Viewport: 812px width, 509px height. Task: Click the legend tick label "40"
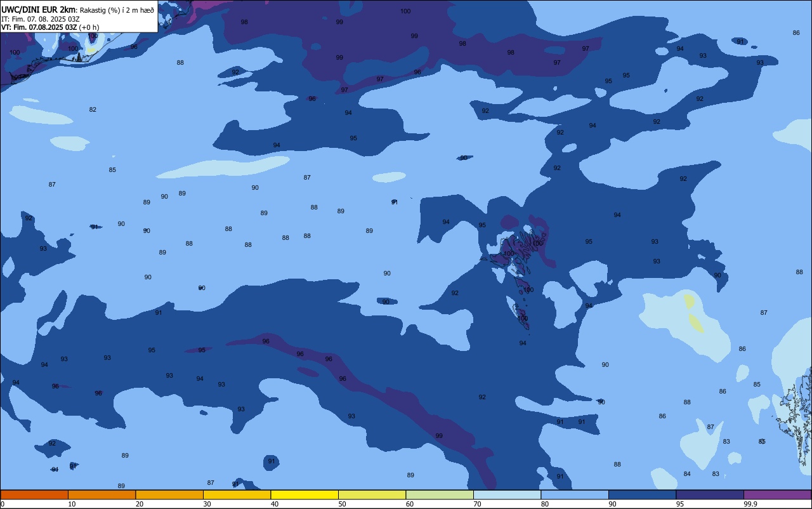[x=275, y=504]
